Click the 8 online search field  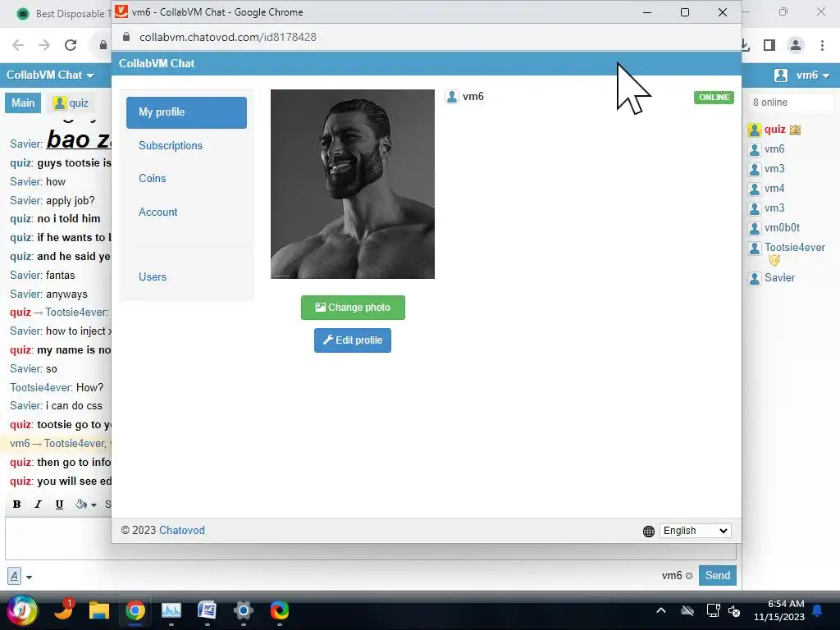[x=792, y=103]
